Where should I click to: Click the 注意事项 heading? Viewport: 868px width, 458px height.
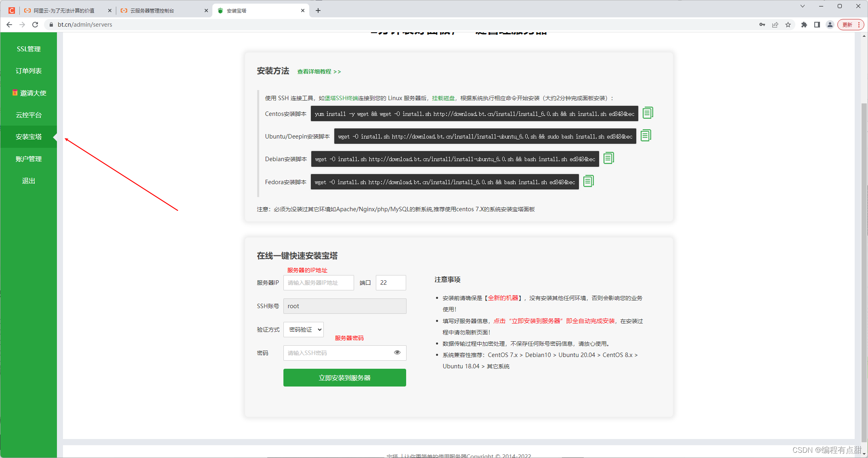[447, 279]
